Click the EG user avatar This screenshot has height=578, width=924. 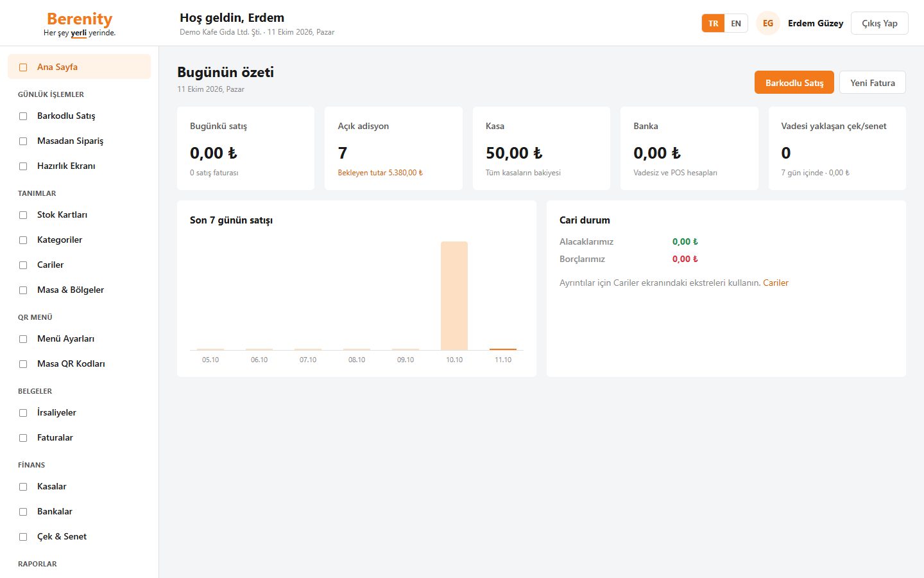pyautogui.click(x=768, y=23)
